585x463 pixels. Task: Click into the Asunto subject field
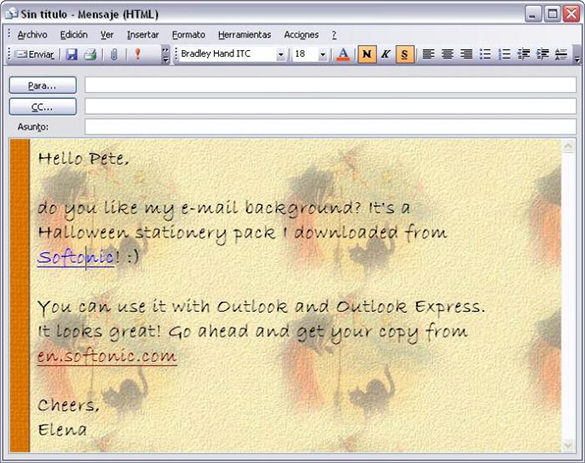tap(330, 127)
